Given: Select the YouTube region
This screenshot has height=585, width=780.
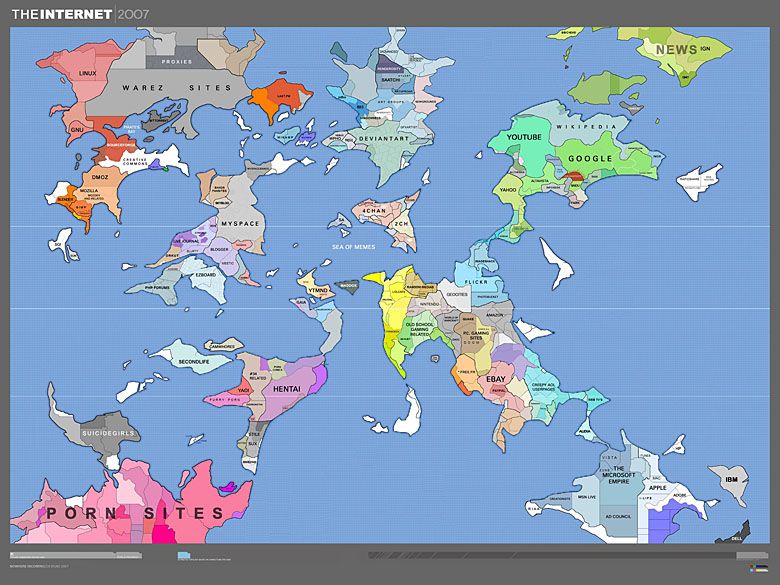Looking at the screenshot, I should point(523,137).
